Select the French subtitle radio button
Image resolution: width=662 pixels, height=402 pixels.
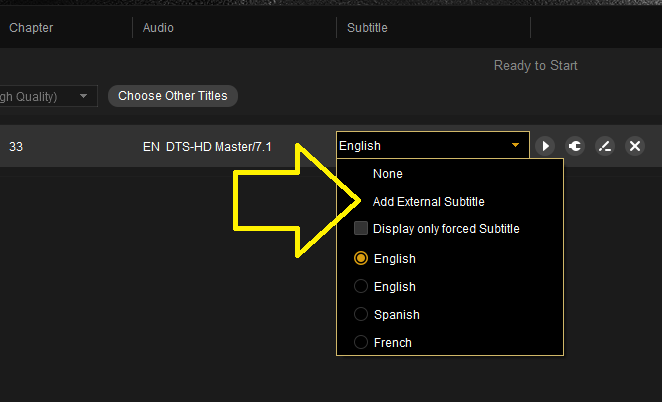(x=361, y=343)
